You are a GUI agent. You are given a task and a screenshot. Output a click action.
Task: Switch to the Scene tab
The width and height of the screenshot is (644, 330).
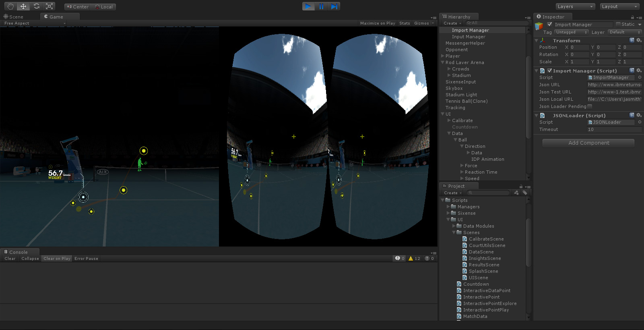click(14, 17)
